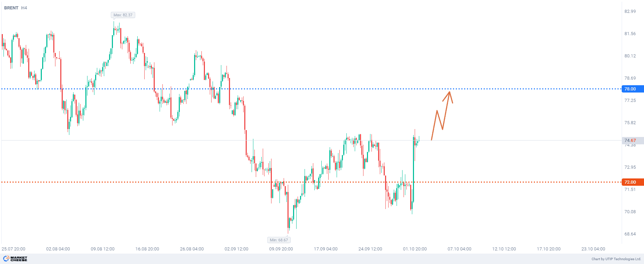Viewport: 644px width, 264px height.
Task: Click the Min: 68.67 marker label
Action: coord(279,240)
